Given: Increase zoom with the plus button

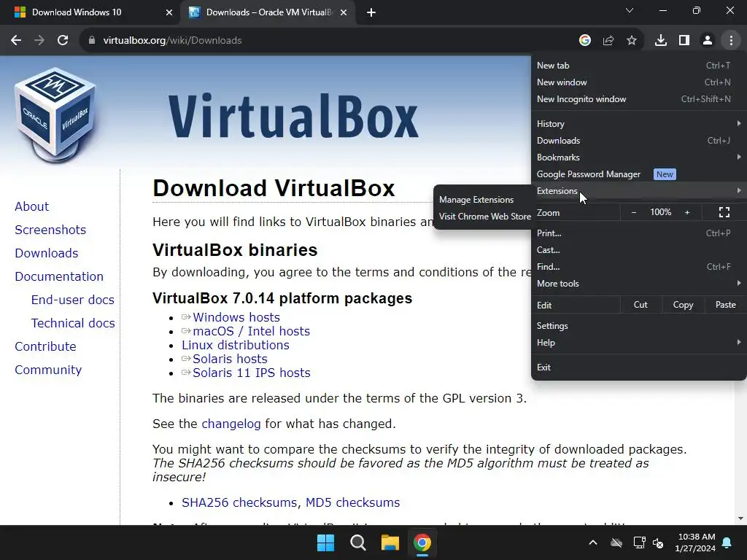Looking at the screenshot, I should pyautogui.click(x=687, y=212).
